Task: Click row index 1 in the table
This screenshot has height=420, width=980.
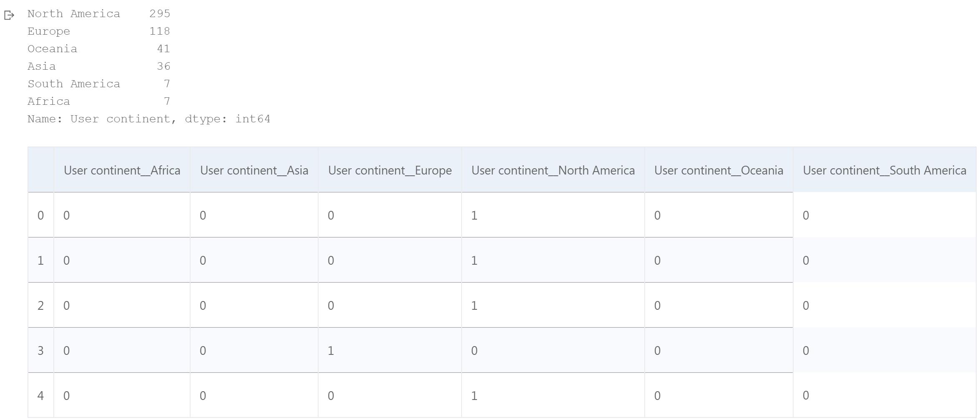Action: [40, 261]
